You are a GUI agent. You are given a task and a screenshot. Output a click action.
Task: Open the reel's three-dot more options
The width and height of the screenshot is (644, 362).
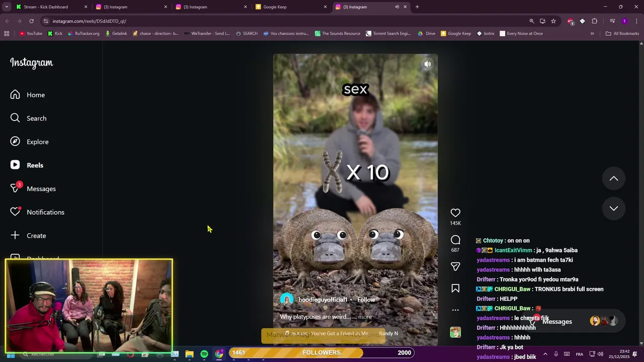point(455,310)
